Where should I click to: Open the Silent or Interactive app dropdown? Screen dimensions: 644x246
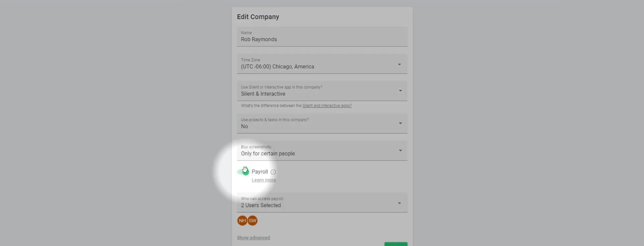pos(322,91)
